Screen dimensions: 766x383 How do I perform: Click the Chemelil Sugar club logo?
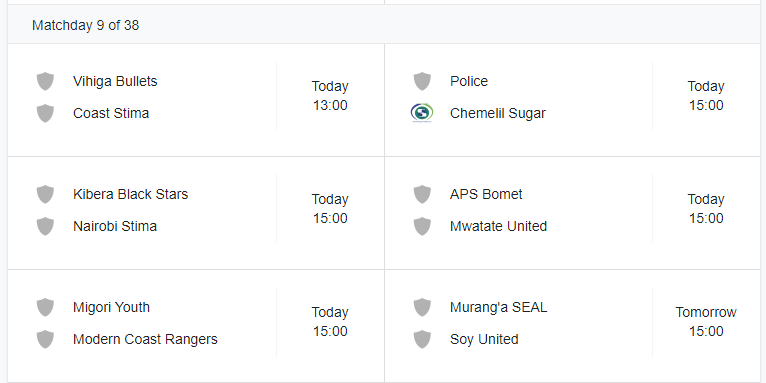(422, 113)
